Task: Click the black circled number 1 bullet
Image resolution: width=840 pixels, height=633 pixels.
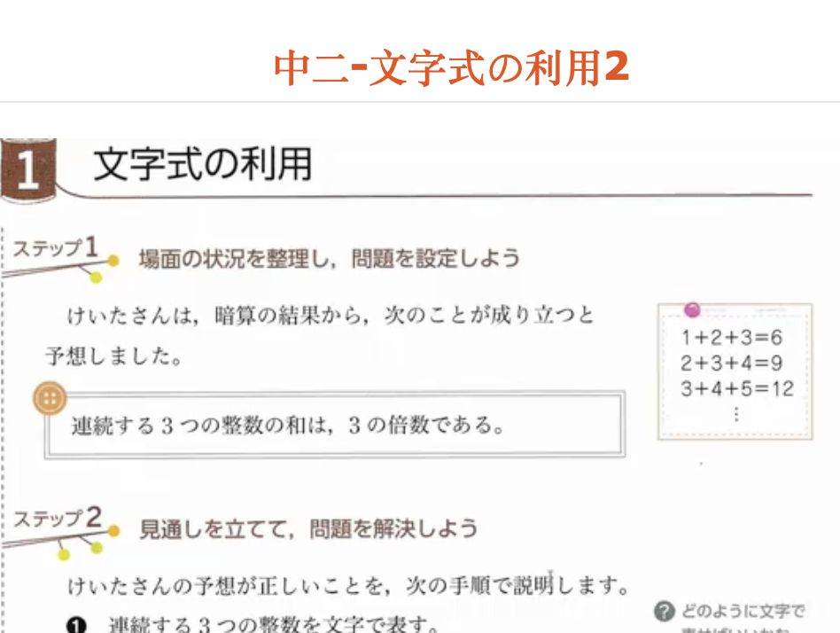Action: 79,625
